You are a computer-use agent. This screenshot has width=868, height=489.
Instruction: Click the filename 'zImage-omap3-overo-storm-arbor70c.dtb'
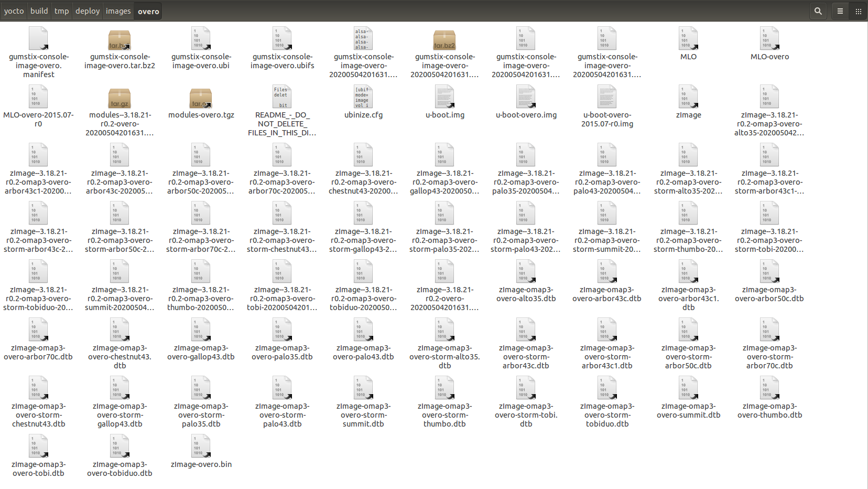769,357
